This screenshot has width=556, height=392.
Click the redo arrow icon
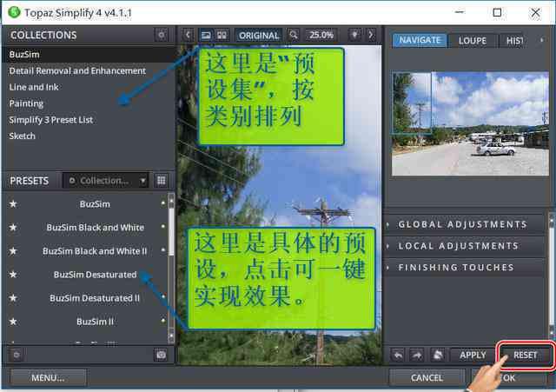click(x=417, y=355)
